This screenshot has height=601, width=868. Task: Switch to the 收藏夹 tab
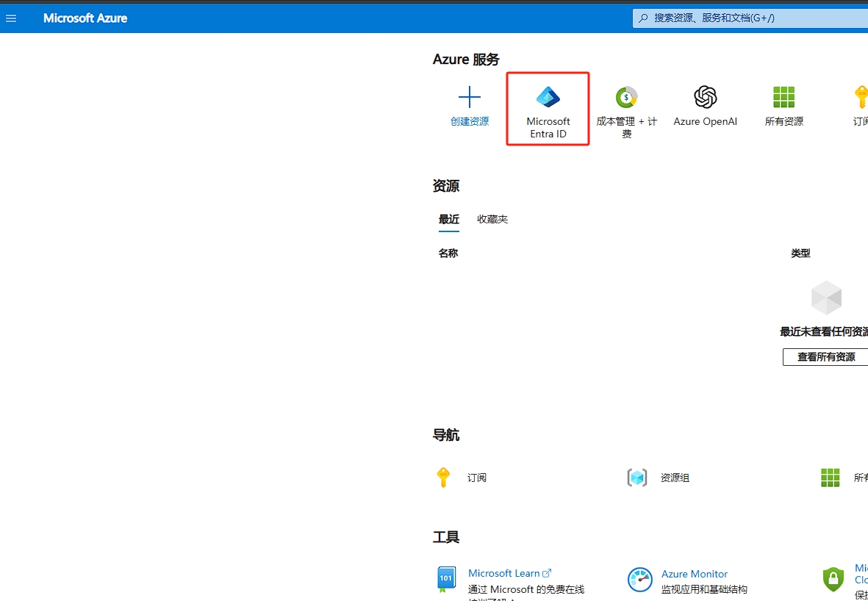coord(492,219)
